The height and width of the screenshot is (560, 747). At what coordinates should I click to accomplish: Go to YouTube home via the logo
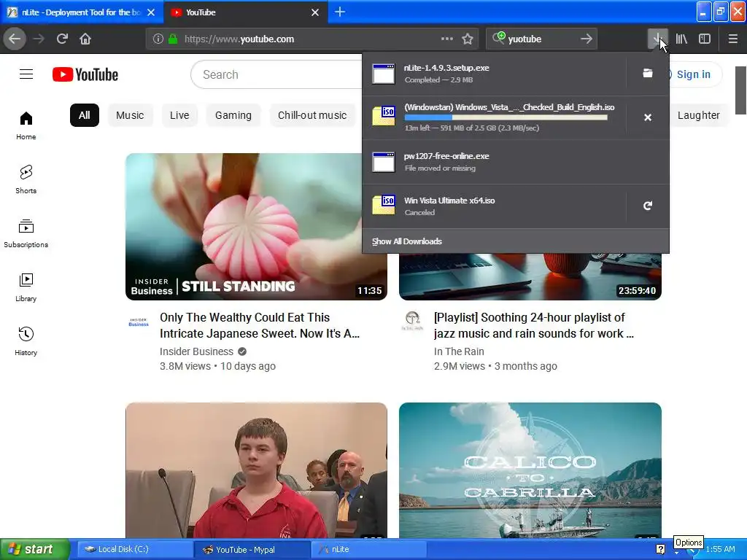coord(85,75)
